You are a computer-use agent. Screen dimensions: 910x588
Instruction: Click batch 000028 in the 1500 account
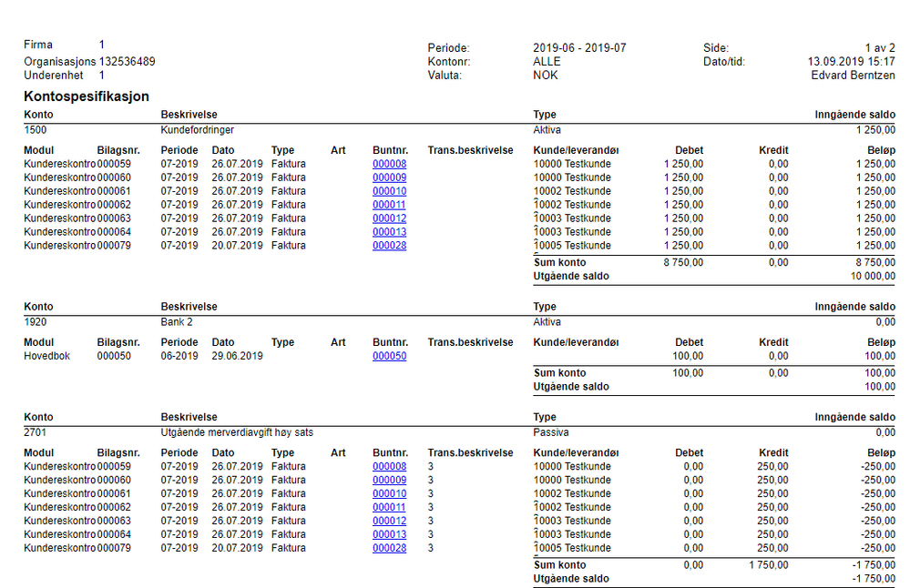390,246
